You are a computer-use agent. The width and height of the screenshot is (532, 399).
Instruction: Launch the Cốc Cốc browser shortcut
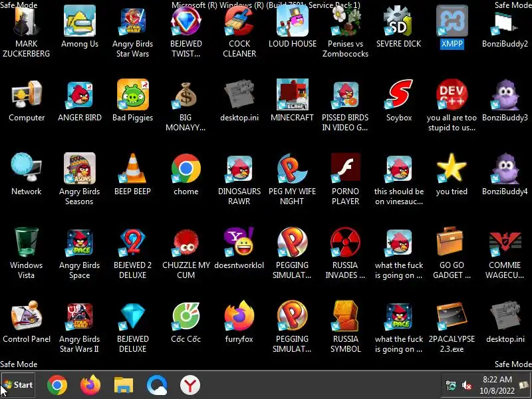click(x=186, y=317)
